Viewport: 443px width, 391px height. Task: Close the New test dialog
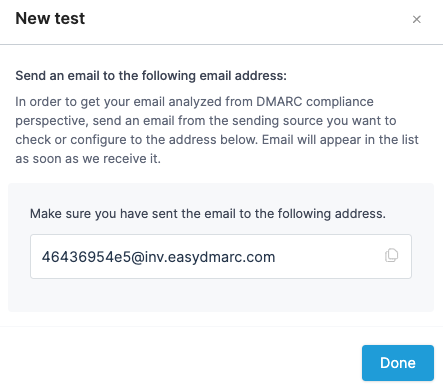tap(416, 19)
